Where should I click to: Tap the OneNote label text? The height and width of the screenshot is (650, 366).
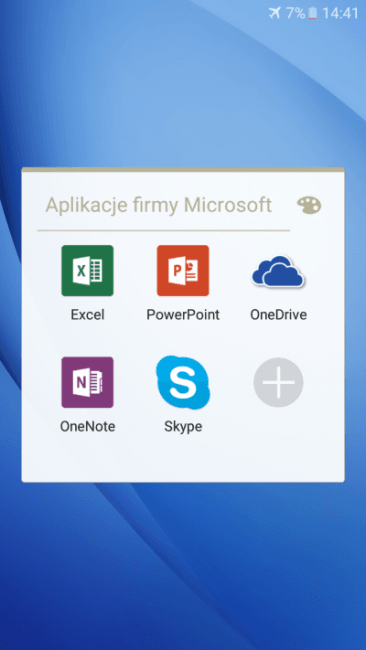click(87, 426)
